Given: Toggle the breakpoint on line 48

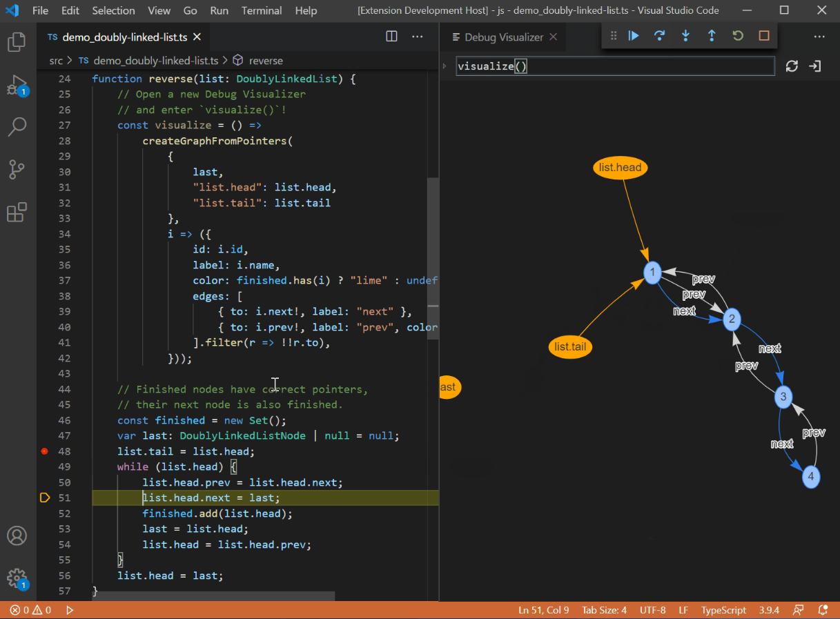Looking at the screenshot, I should click(x=45, y=451).
